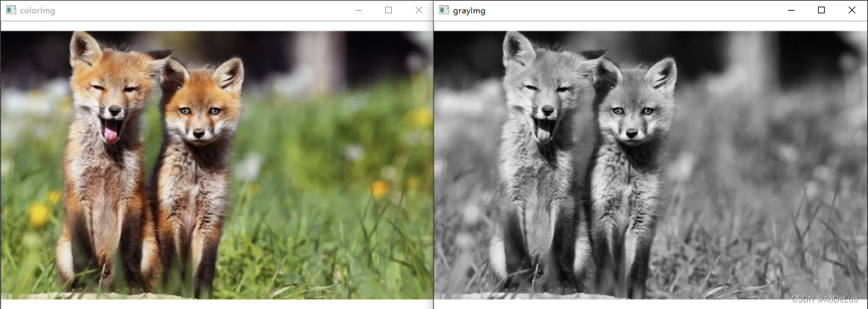868x309 pixels.
Task: Click the colorImg title text
Action: (37, 11)
